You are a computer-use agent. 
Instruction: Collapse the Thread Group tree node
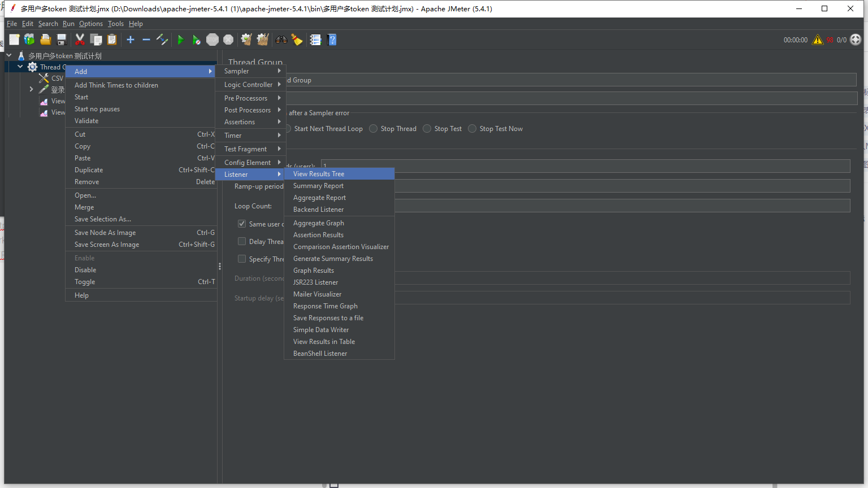click(x=20, y=67)
